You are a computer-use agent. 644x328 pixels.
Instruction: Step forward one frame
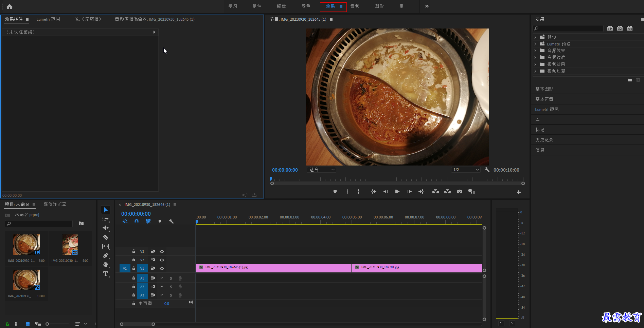[409, 192]
